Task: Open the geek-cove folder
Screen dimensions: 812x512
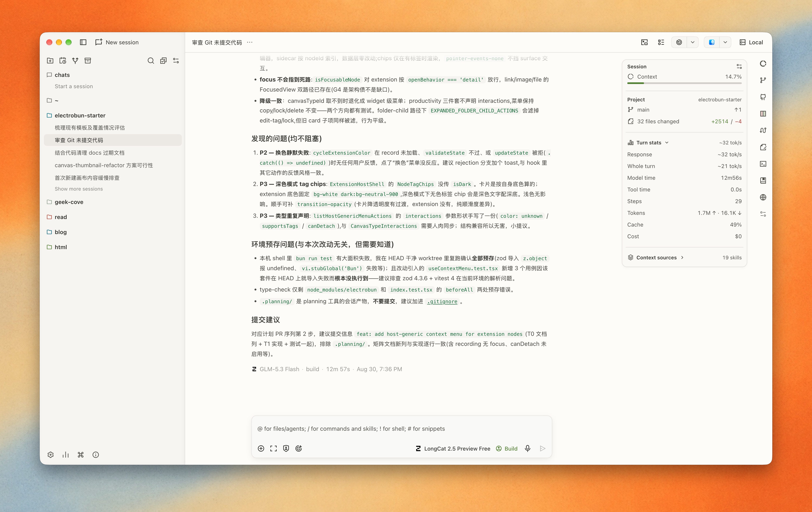Action: point(69,202)
